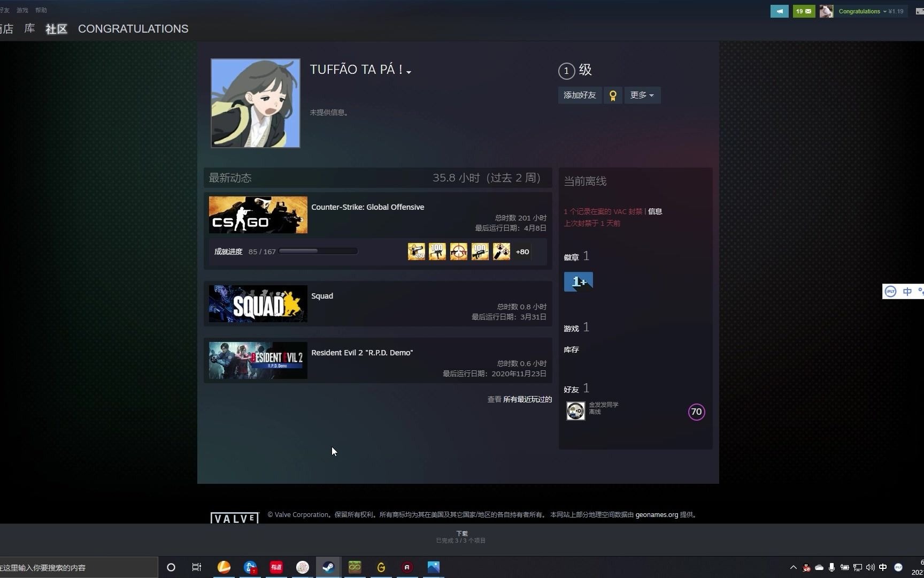Click the 1+ badge under 微章
Screen dimensions: 924x578
click(x=578, y=282)
